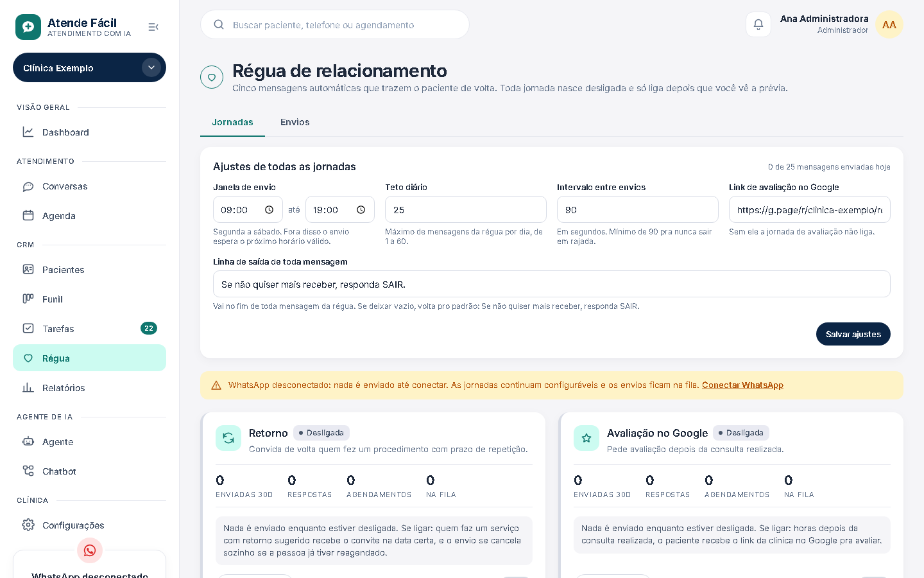The image size is (924, 578).
Task: Edit the Link de avaliação no Google field
Action: click(x=810, y=210)
